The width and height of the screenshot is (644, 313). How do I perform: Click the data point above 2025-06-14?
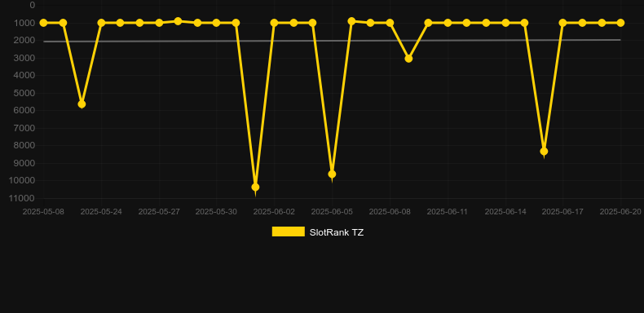(x=505, y=23)
